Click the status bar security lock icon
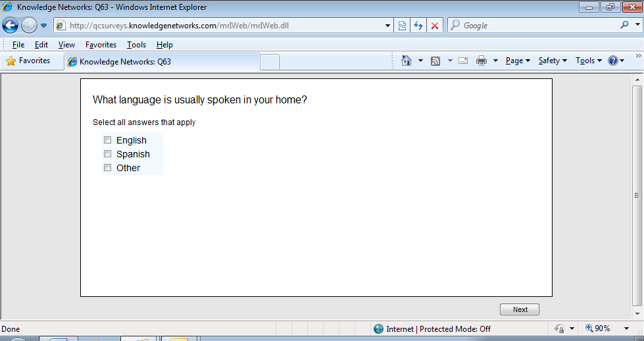Viewport: 644px width, 341px height. click(x=559, y=328)
